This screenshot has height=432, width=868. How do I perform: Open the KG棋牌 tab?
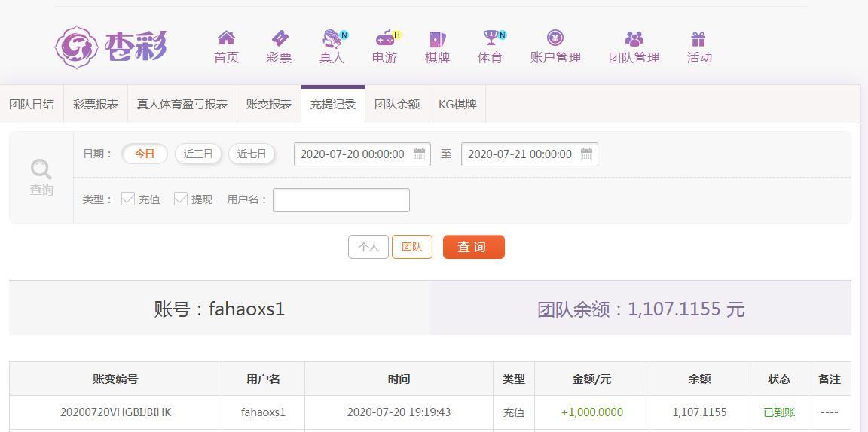click(457, 105)
